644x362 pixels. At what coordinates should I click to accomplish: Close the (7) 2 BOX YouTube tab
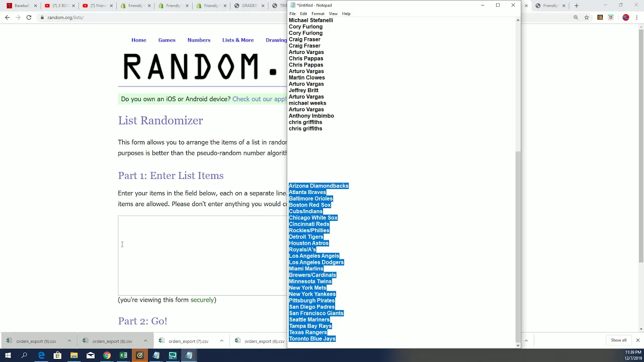(x=73, y=6)
